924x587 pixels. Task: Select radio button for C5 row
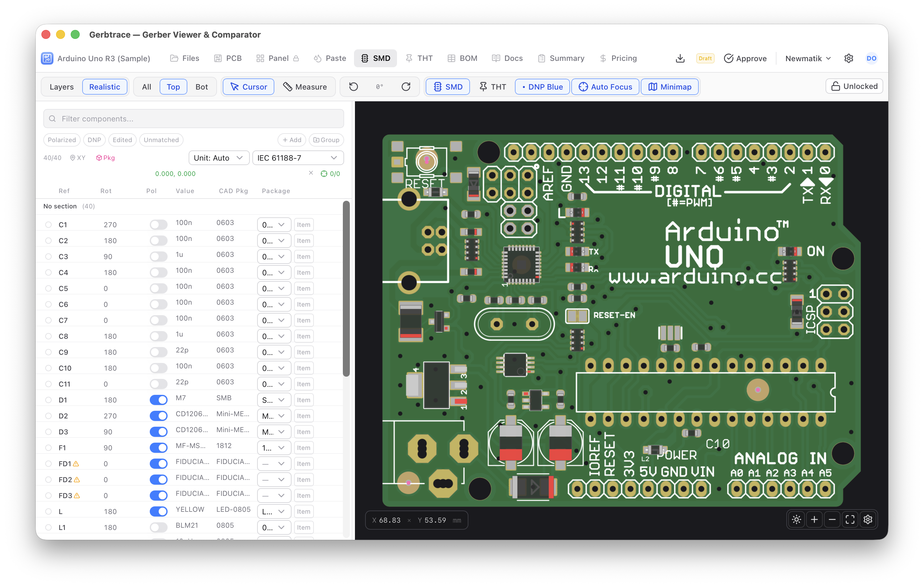click(x=48, y=288)
